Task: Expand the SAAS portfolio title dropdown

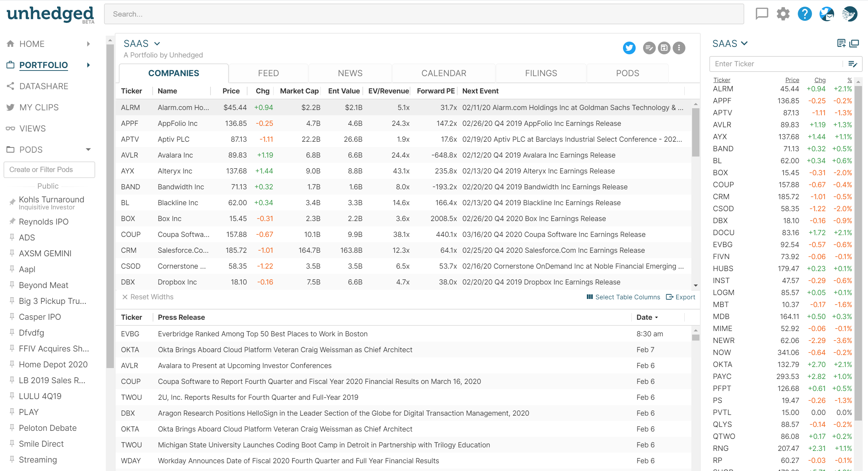Action: click(157, 44)
